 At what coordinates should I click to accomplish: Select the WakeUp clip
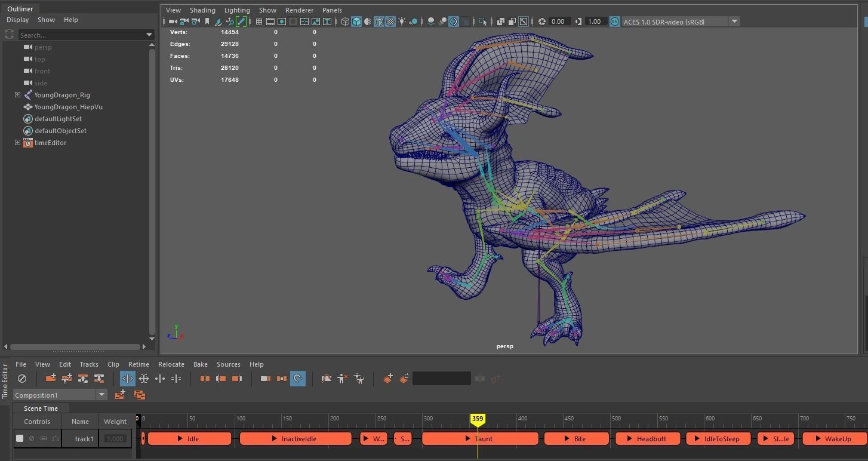coord(835,438)
